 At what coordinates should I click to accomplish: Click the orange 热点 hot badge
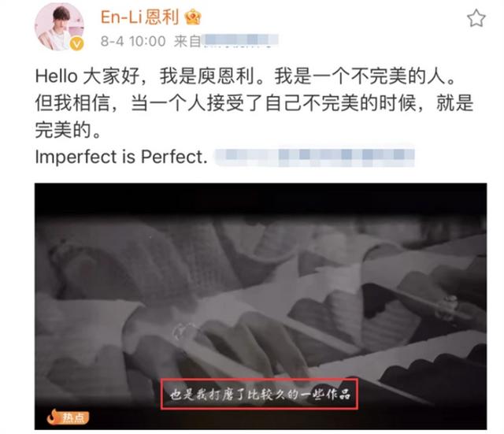coord(69,417)
